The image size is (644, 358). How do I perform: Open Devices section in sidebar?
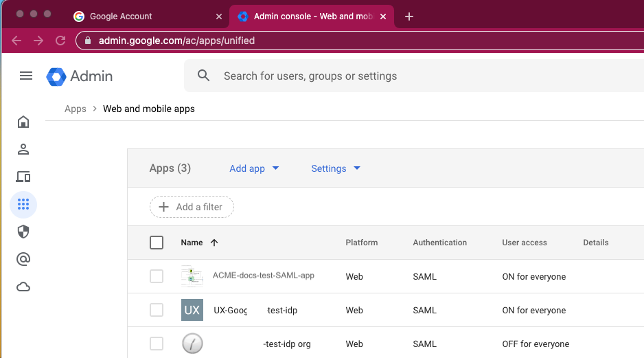pos(23,177)
